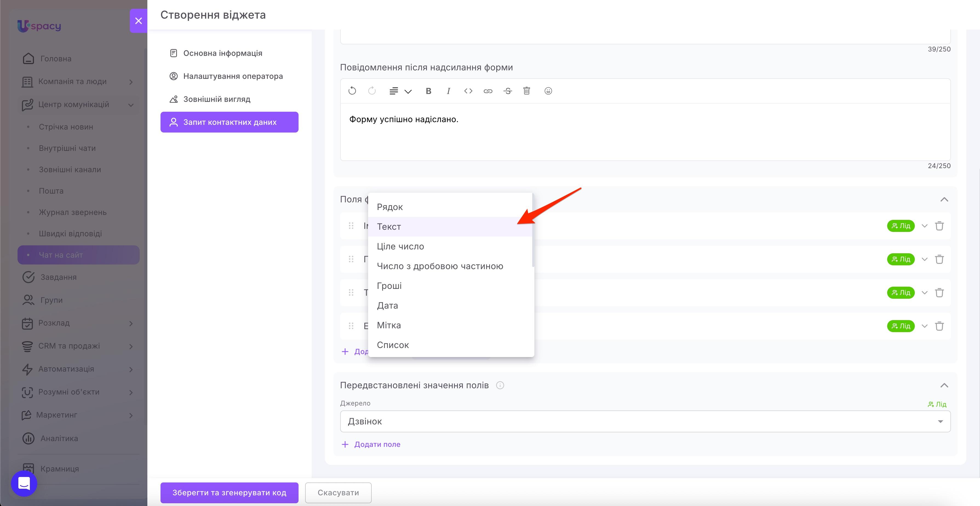Image resolution: width=980 pixels, height=506 pixels.
Task: Expand the second form field row chevron
Action: click(x=924, y=260)
